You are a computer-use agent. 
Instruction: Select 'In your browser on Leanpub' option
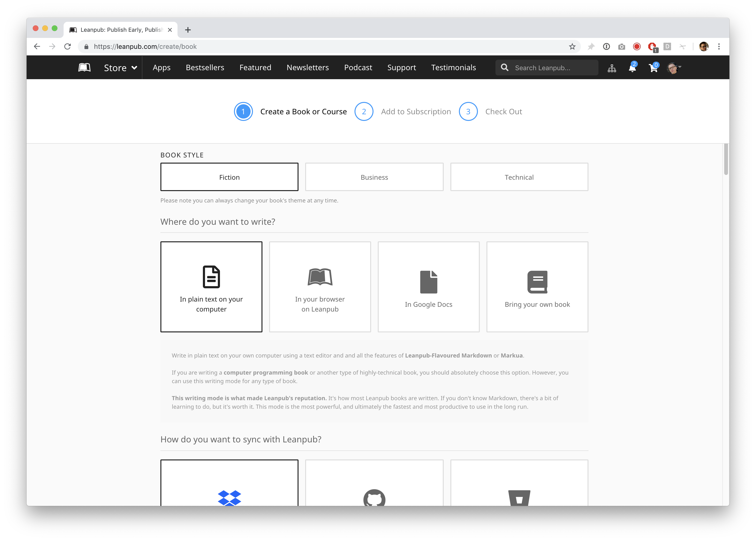tap(320, 287)
